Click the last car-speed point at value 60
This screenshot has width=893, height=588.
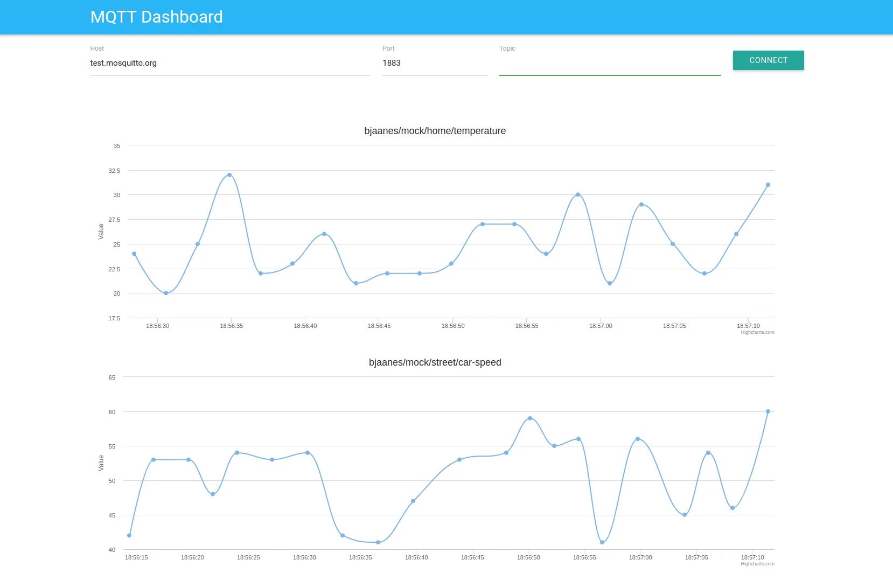[768, 411]
